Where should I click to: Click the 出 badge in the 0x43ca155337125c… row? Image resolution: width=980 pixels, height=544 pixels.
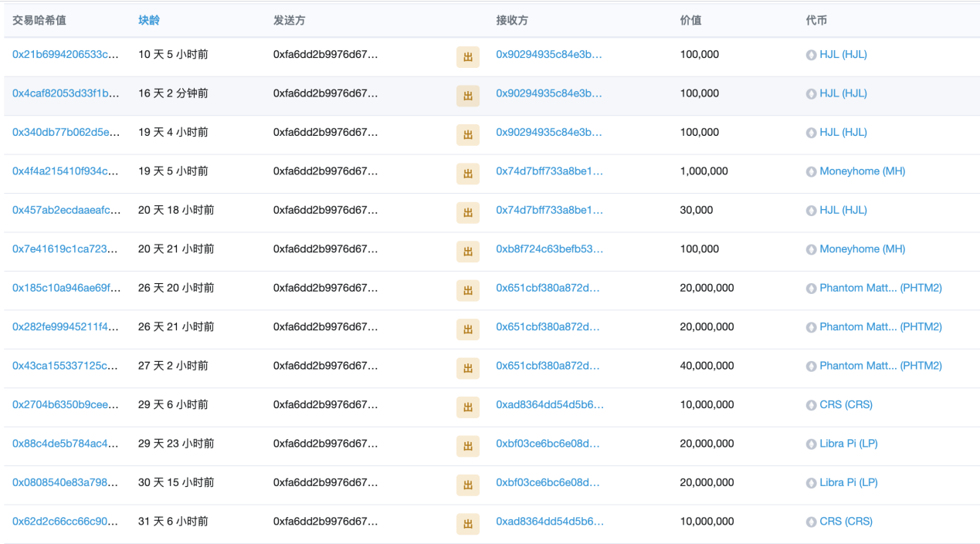pyautogui.click(x=468, y=368)
